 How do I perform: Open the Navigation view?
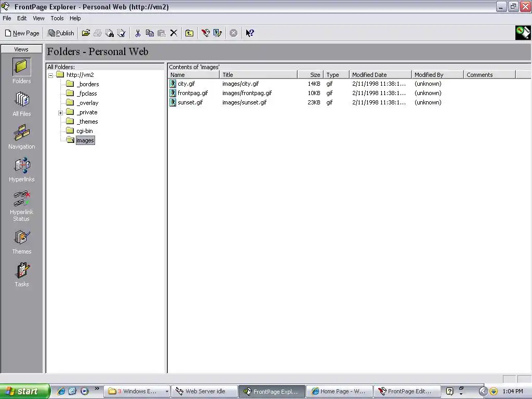pos(21,137)
